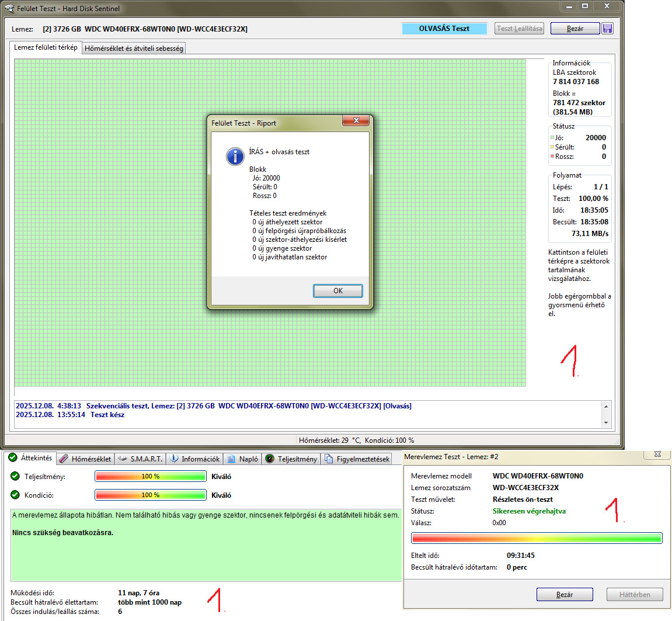The width and height of the screenshot is (672, 621).
Task: Click the Merevlemez Teszt progress bar
Action: [537, 538]
